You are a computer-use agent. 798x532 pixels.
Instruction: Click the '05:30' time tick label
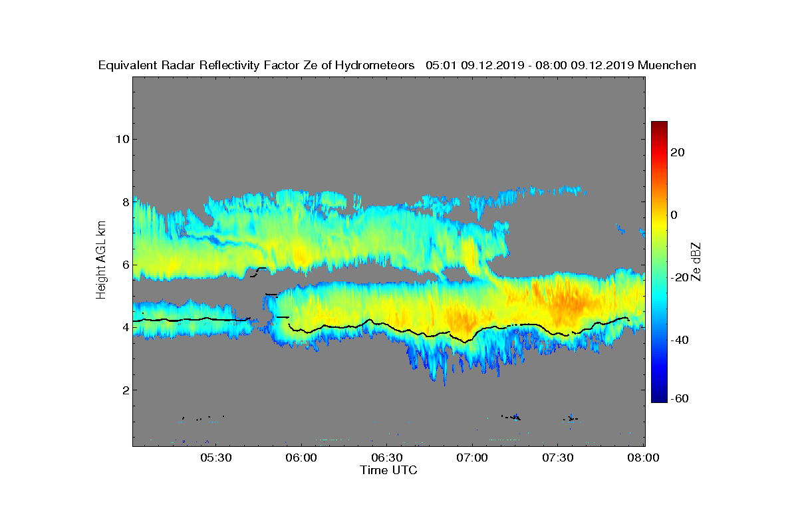(216, 458)
